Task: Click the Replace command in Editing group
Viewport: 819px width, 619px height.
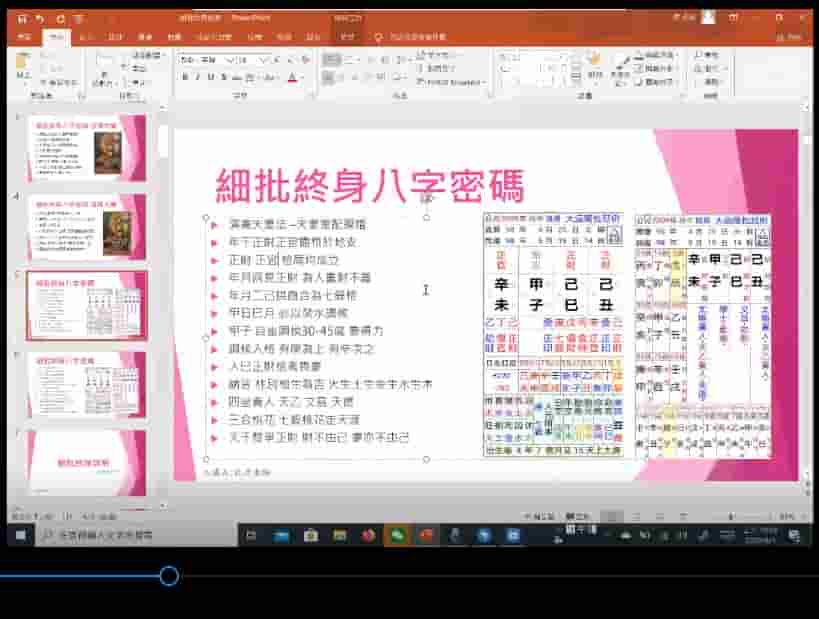Action: 709,68
